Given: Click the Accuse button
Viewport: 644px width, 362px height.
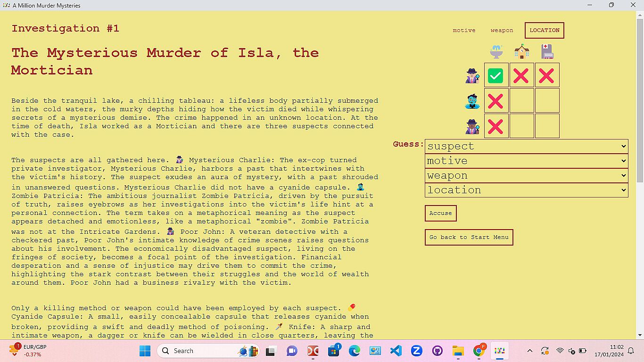Looking at the screenshot, I should click(440, 213).
